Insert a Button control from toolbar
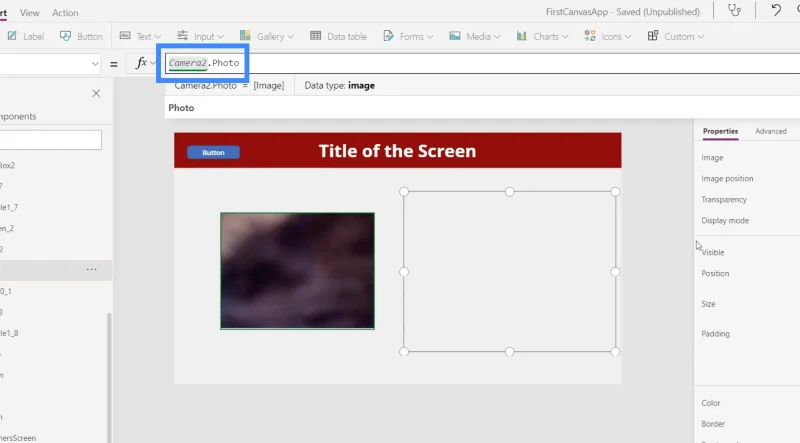The height and width of the screenshot is (443, 800). click(81, 36)
